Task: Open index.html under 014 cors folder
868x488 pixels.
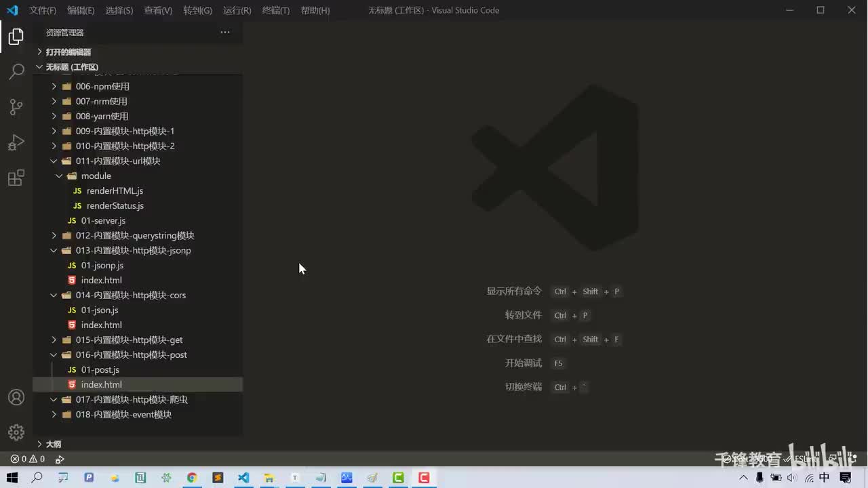Action: [138, 325]
